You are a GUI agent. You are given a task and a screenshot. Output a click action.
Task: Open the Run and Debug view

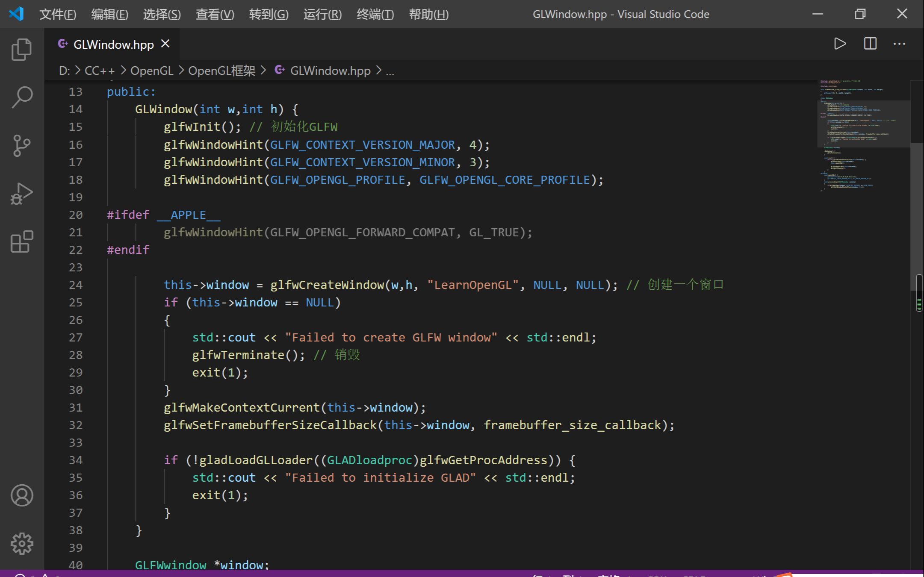coord(21,194)
